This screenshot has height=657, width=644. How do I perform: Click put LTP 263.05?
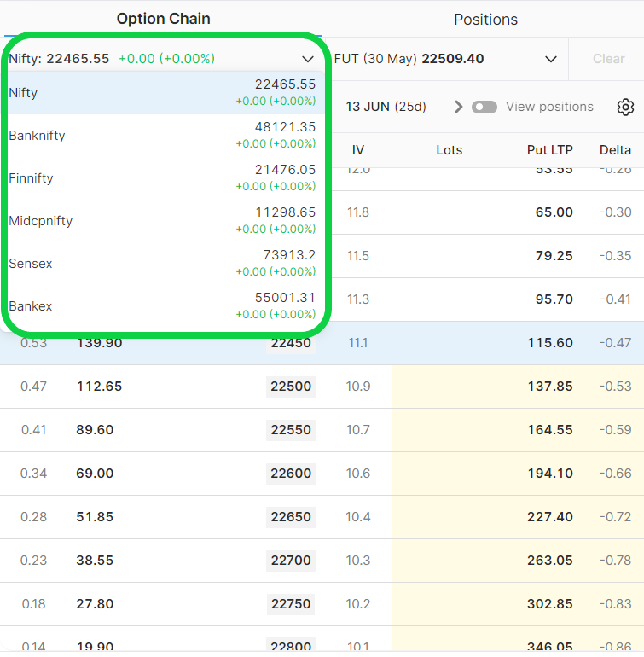point(550,561)
